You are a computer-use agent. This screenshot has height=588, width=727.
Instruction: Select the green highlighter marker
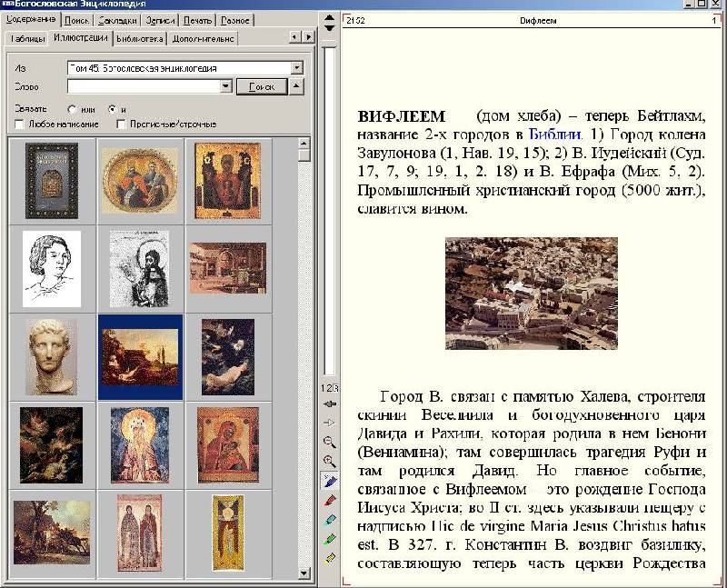pos(329,538)
